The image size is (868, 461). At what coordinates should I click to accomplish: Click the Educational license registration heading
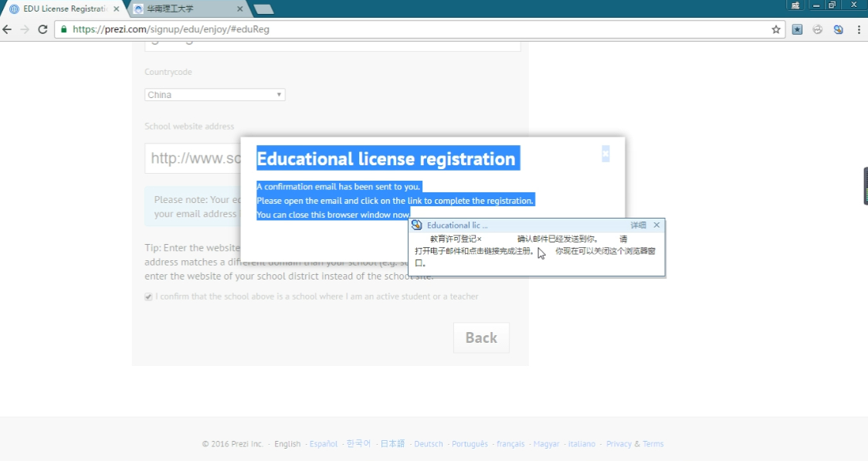pyautogui.click(x=386, y=159)
